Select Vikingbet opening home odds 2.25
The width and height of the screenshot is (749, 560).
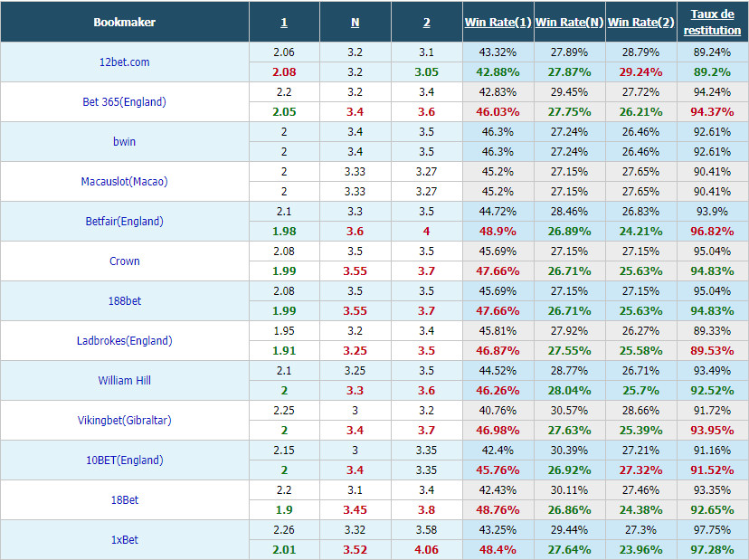284,411
